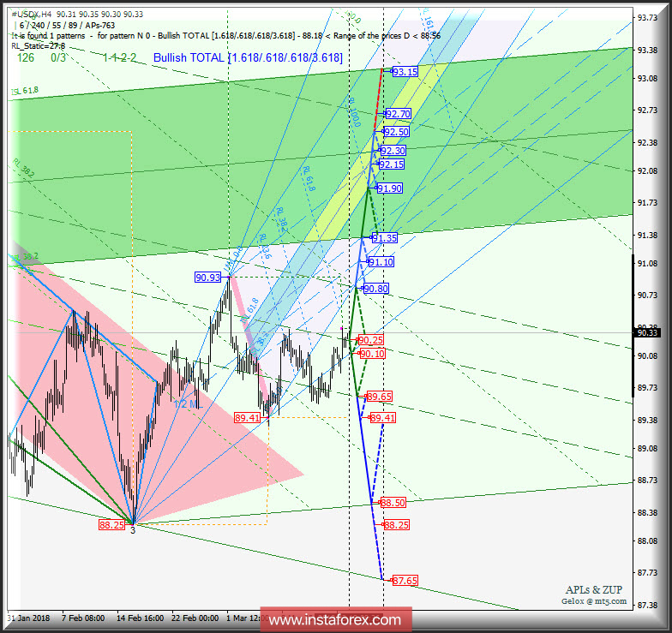Click the 90.08 price axis value
The width and height of the screenshot is (672, 633).
647,356
